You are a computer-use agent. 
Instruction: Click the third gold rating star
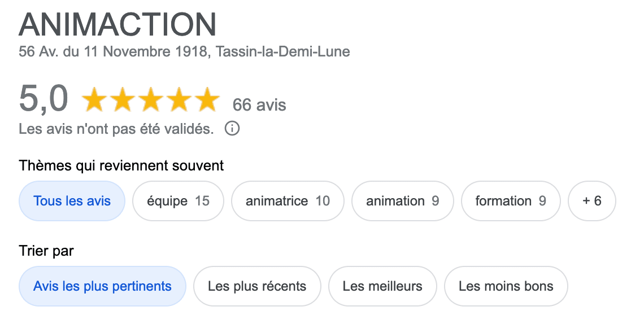point(151,100)
